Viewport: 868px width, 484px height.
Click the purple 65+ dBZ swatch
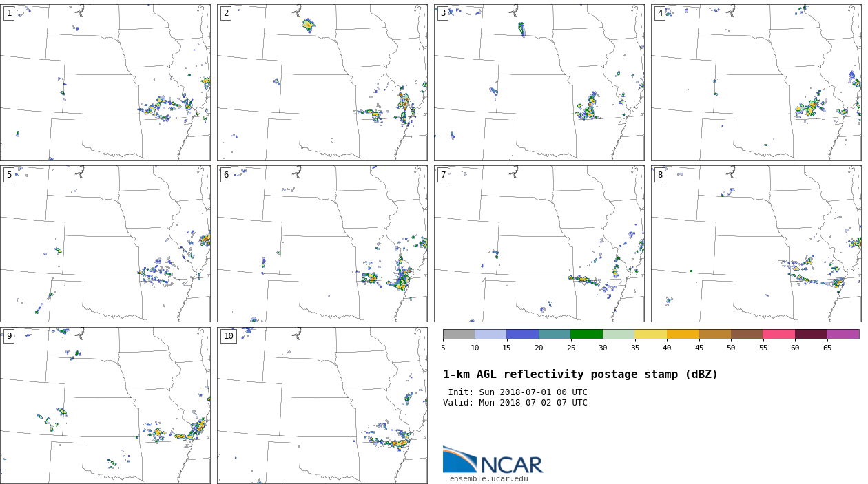pos(843,334)
